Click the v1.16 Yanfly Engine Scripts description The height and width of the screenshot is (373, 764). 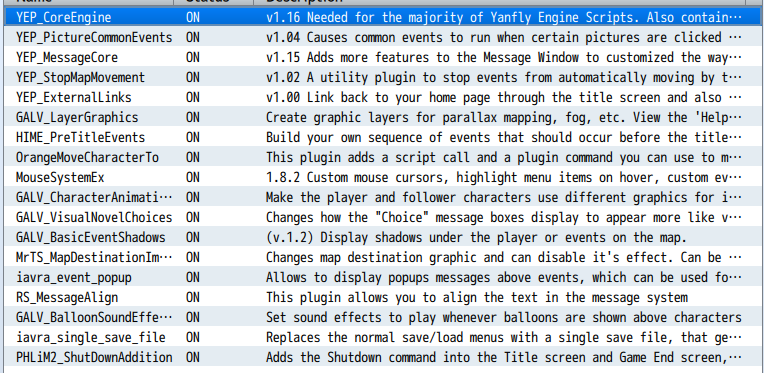point(504,18)
